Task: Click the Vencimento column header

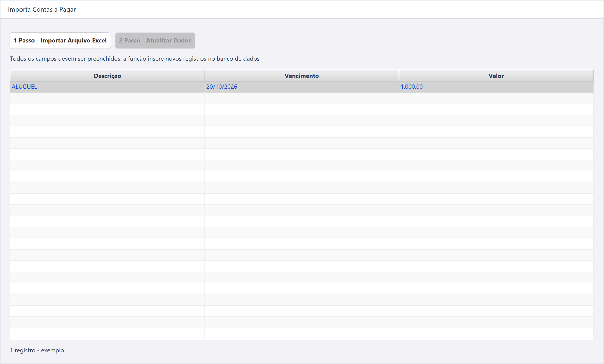Action: point(302,76)
